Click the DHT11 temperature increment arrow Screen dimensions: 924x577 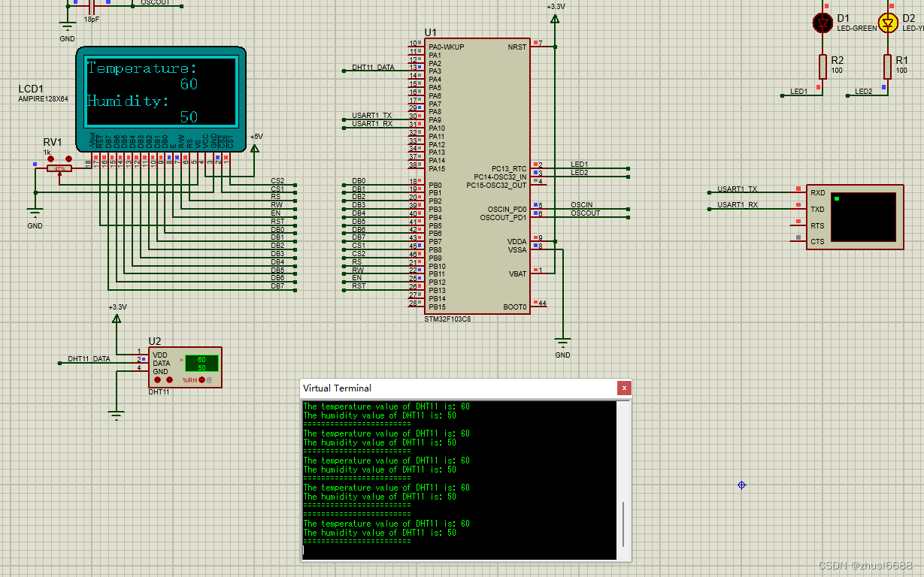click(169, 379)
